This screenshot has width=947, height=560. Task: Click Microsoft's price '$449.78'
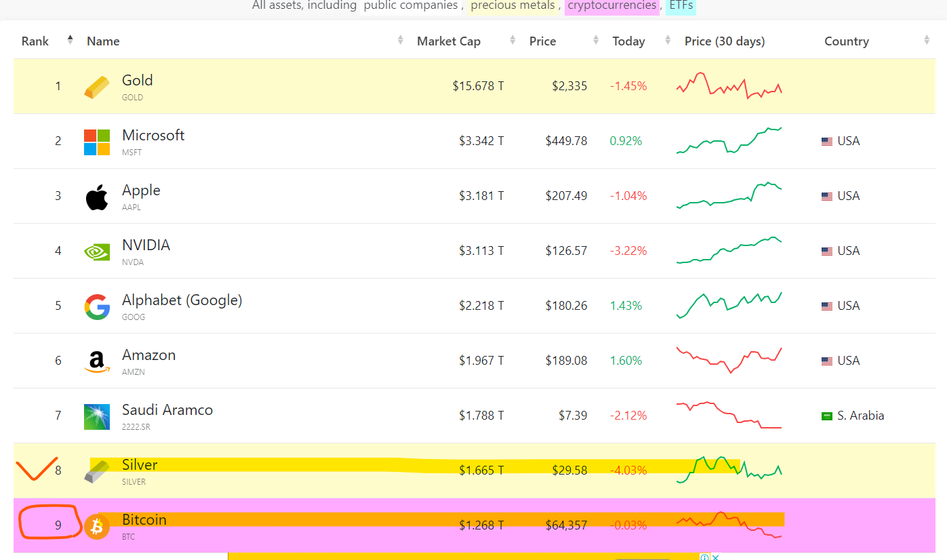pos(567,141)
